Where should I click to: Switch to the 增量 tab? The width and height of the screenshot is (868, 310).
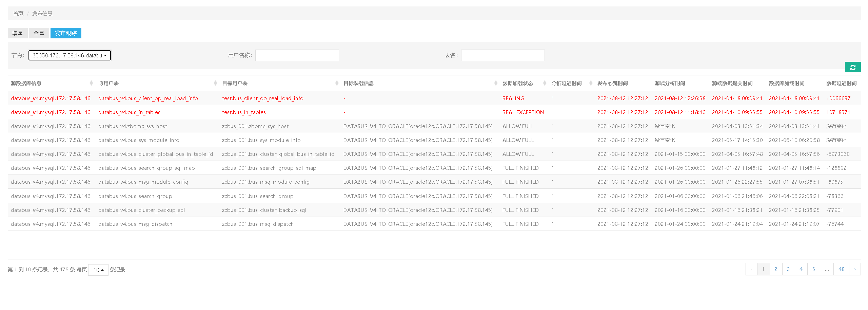tap(18, 33)
